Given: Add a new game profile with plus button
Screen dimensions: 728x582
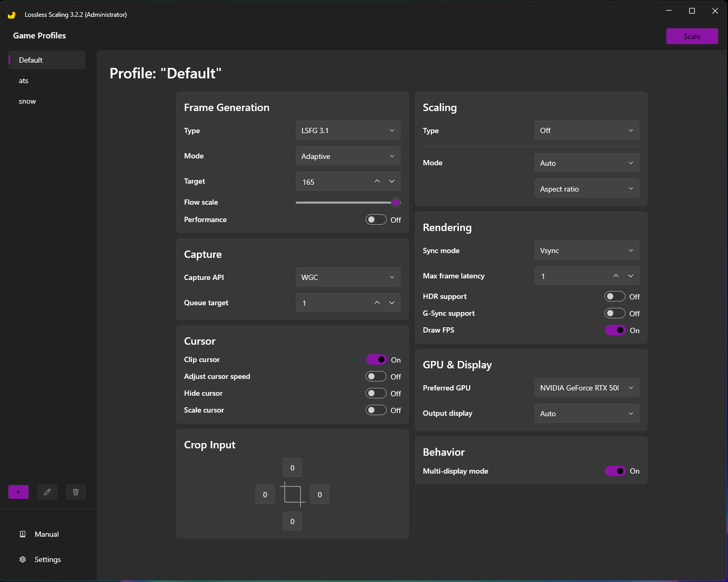Looking at the screenshot, I should pos(18,492).
